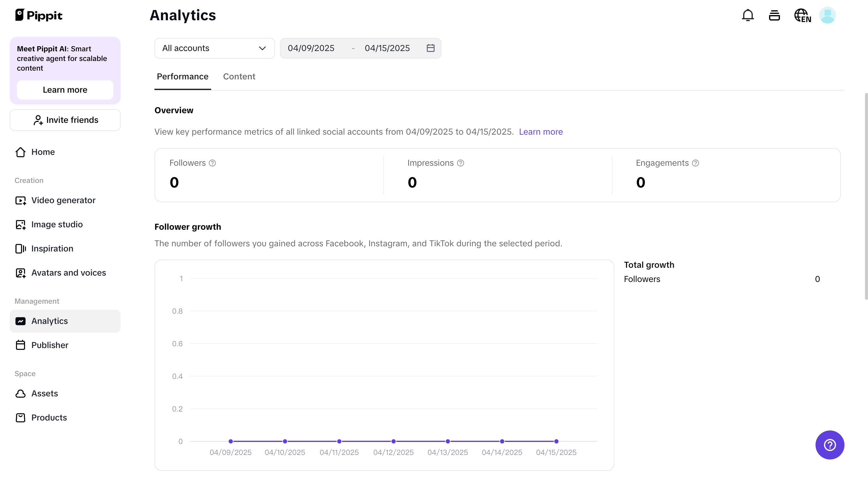The width and height of the screenshot is (868, 483).
Task: Show Followers tooltip via question mark icon
Action: click(212, 163)
